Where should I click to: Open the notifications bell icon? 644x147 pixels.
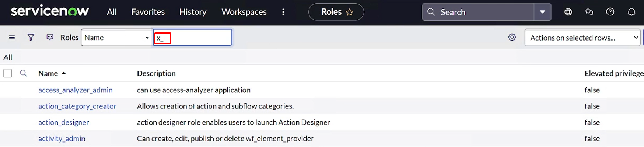coord(631,12)
